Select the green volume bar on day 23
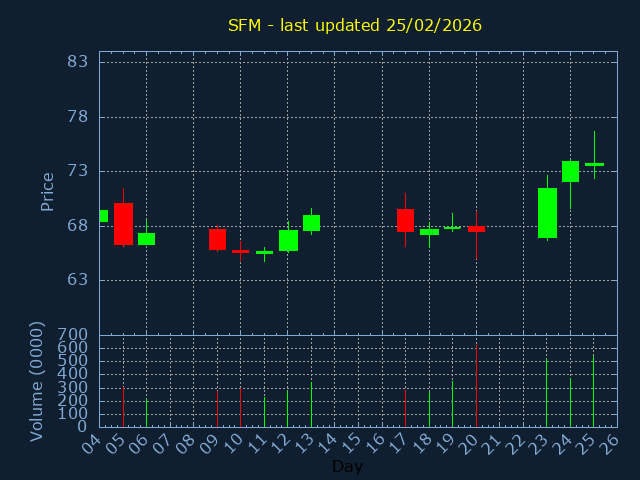The height and width of the screenshot is (480, 640). tap(546, 393)
